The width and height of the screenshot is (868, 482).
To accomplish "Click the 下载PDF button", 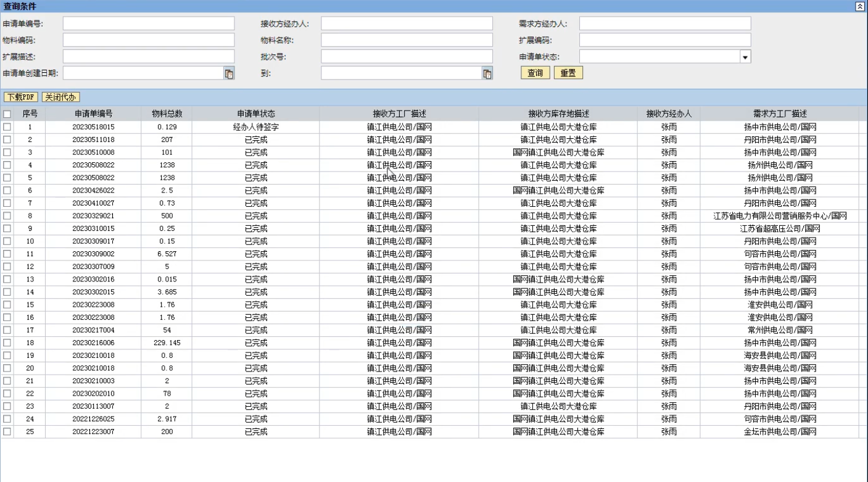I will (21, 97).
